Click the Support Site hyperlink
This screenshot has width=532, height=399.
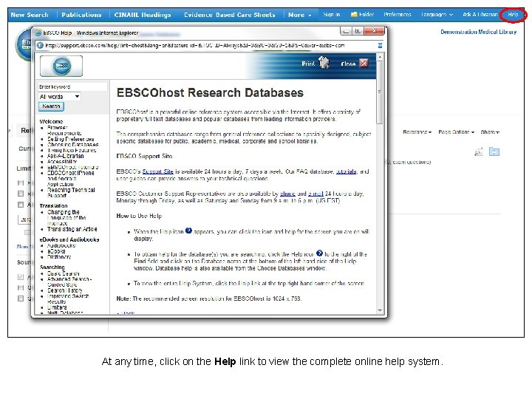tap(158, 171)
